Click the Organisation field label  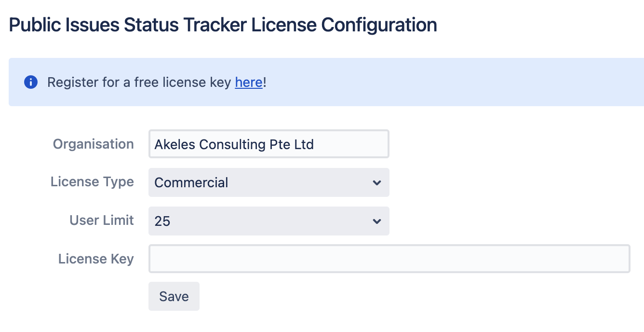(93, 144)
